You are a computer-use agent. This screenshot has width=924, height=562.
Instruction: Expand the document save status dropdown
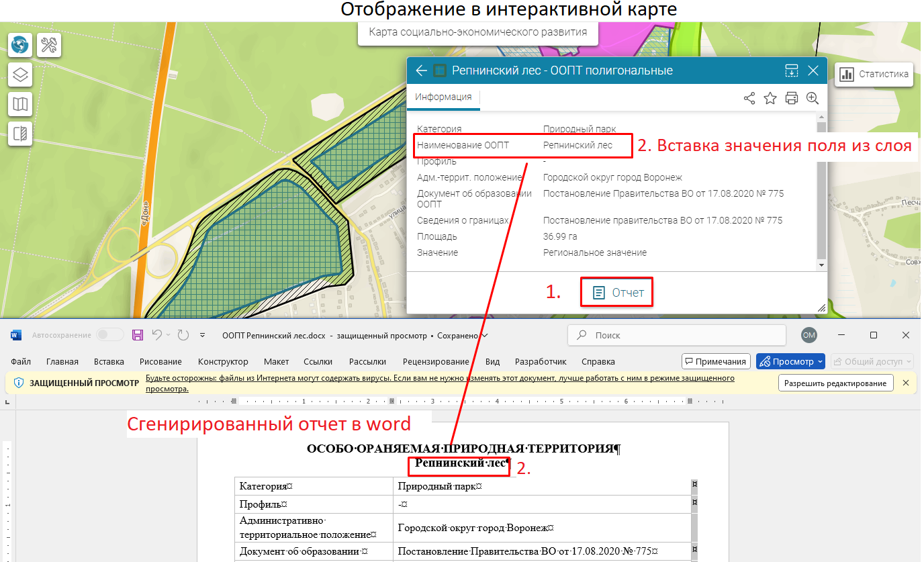[485, 335]
